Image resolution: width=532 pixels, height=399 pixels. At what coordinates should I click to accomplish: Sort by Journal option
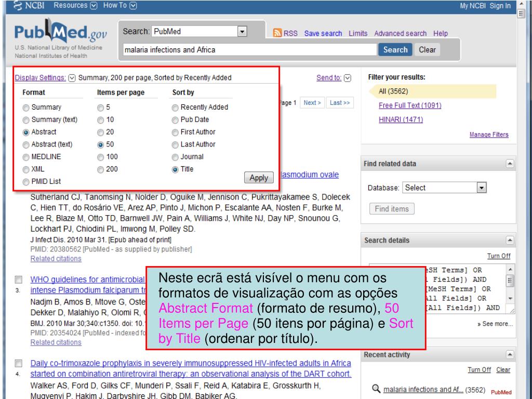click(175, 157)
